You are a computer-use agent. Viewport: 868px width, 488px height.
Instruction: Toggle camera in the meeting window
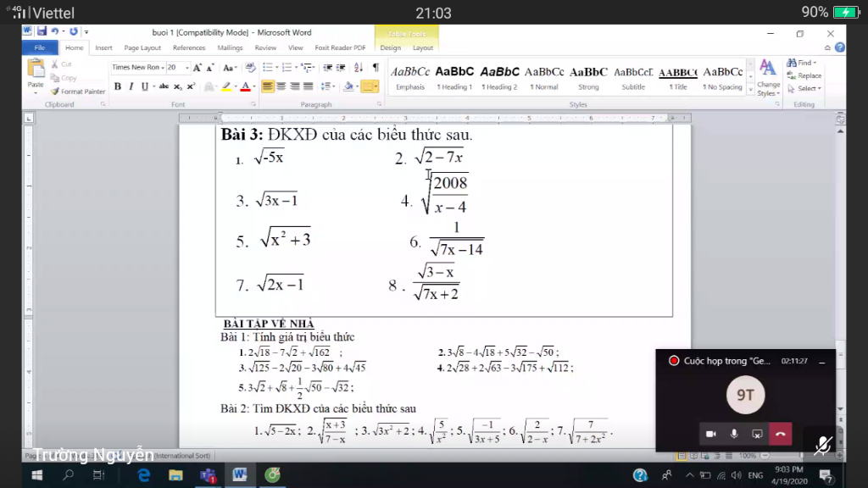pos(711,435)
